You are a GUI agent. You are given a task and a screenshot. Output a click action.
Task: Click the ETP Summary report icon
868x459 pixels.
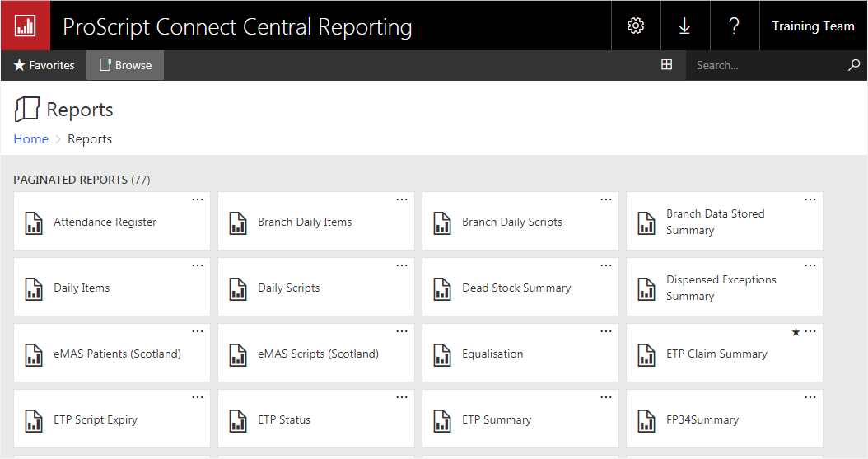coord(442,421)
